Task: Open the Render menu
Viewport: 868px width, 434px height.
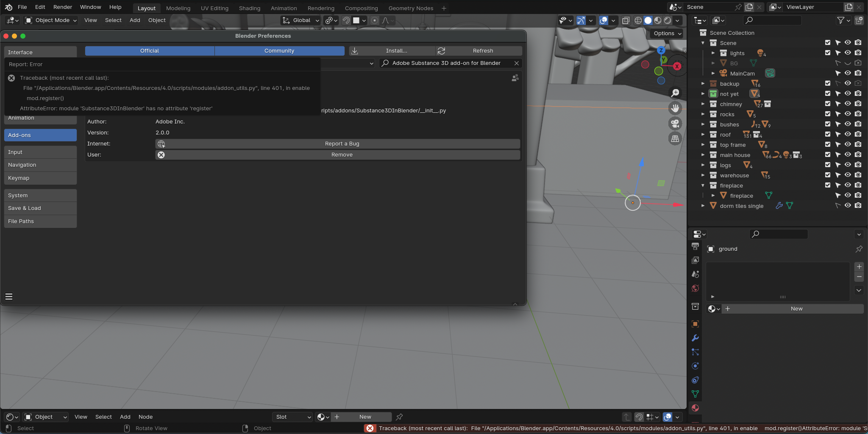Action: click(x=63, y=7)
